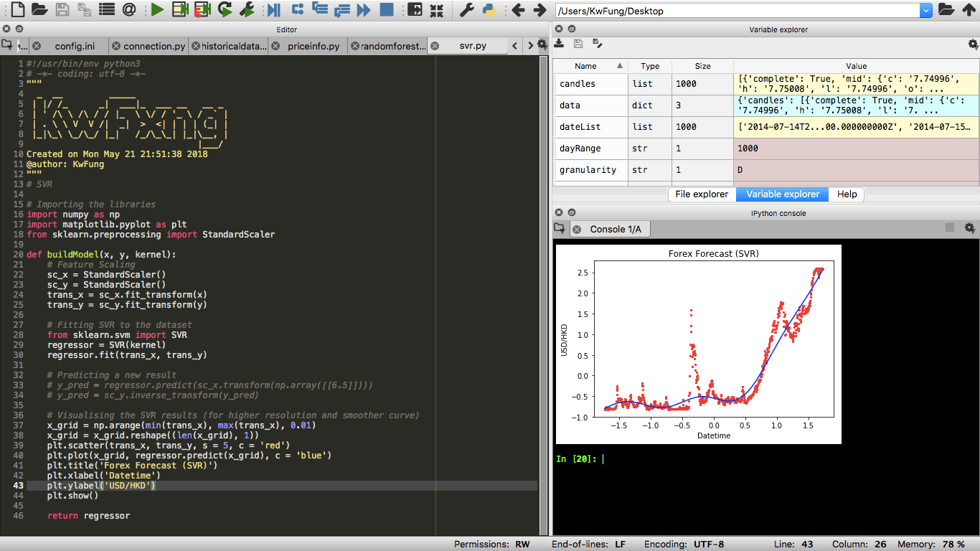The height and width of the screenshot is (551, 980).
Task: Create a new file
Action: [17, 10]
